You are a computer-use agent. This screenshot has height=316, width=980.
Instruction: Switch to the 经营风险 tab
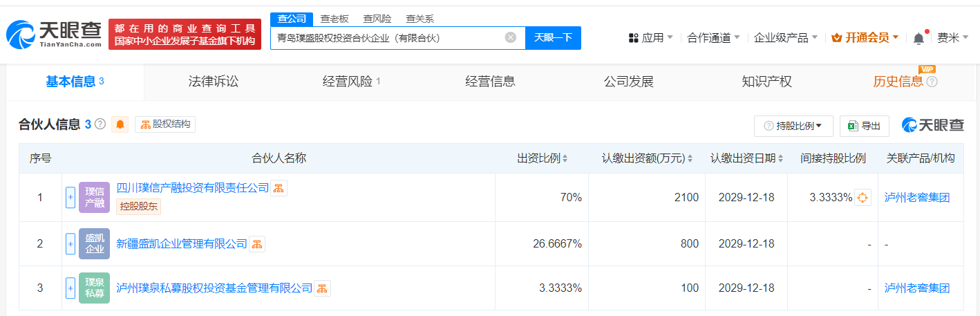pos(352,82)
